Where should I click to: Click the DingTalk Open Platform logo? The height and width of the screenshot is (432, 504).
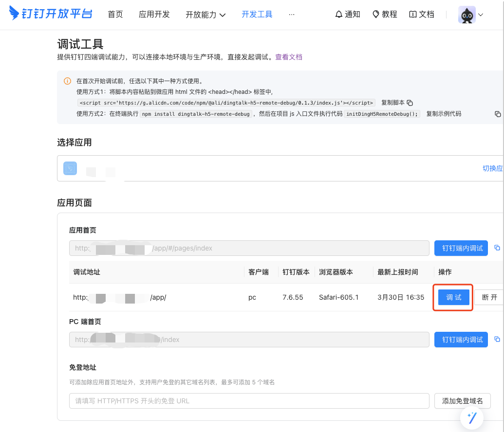(x=51, y=14)
